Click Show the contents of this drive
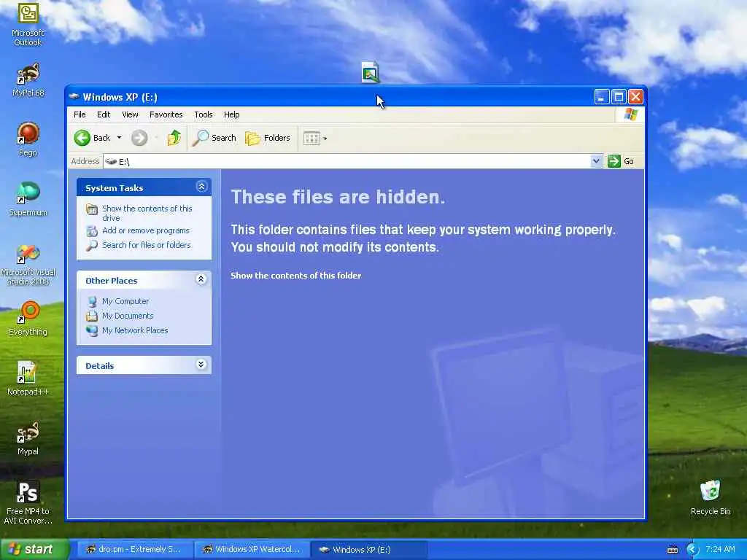This screenshot has width=747, height=560. [147, 214]
